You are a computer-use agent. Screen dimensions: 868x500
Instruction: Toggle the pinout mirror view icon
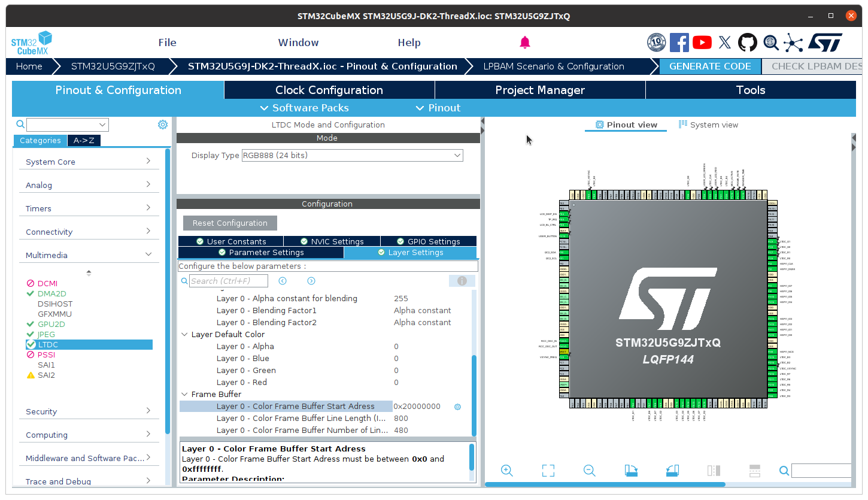click(713, 471)
